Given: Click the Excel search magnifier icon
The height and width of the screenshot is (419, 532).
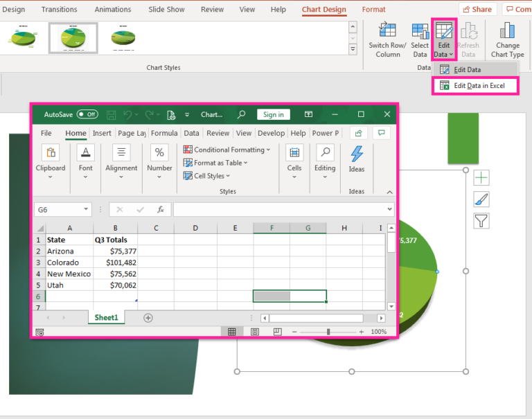Looking at the screenshot, I should coord(241,114).
